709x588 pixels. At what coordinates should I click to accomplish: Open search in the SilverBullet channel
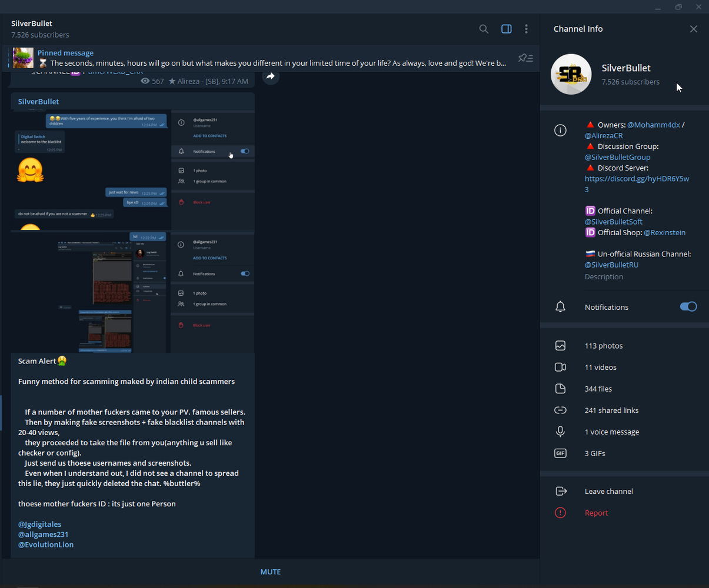(484, 29)
